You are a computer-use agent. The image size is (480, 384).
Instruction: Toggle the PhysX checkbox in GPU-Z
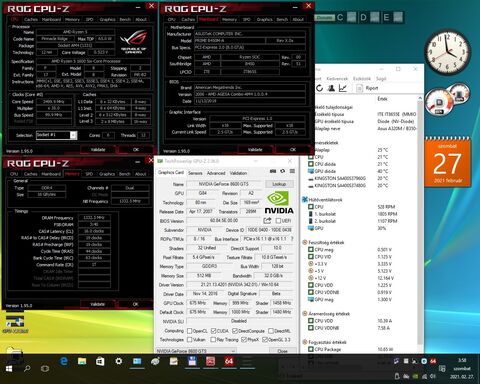click(244, 339)
